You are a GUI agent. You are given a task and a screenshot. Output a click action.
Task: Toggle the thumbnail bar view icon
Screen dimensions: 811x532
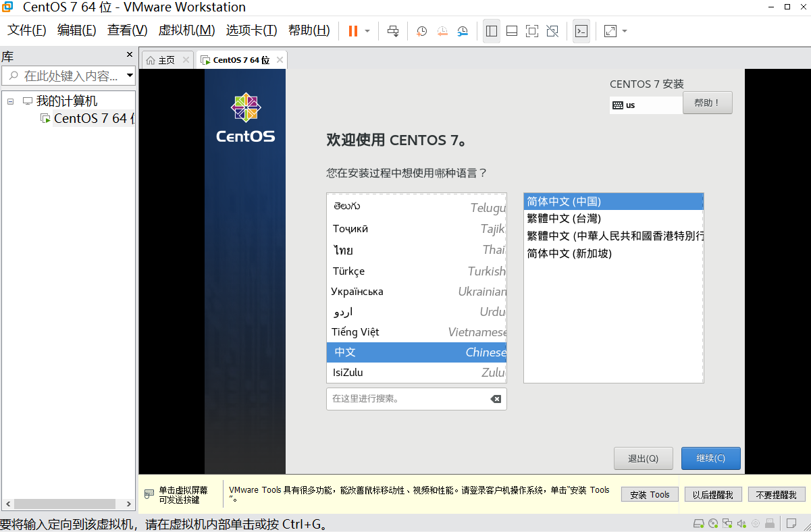pyautogui.click(x=512, y=31)
